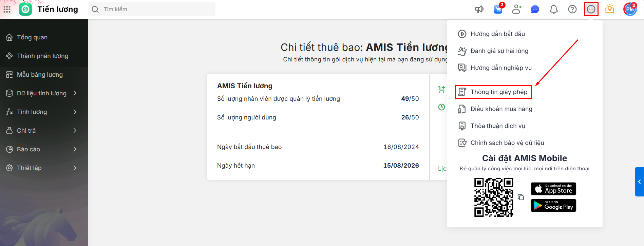Click the AMIS Tiền lương card heading
The width and height of the screenshot is (644, 246).
click(245, 86)
